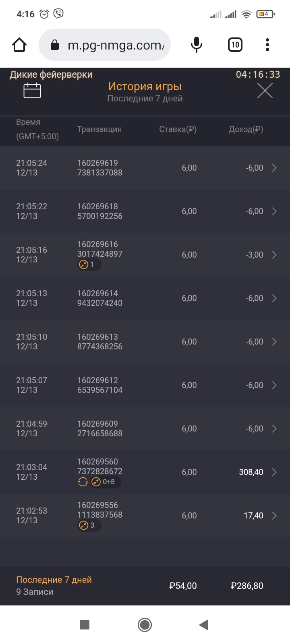Image resolution: width=290 pixels, height=644 pixels.
Task: Open the browser tab switcher showing 10
Action: 235,45
